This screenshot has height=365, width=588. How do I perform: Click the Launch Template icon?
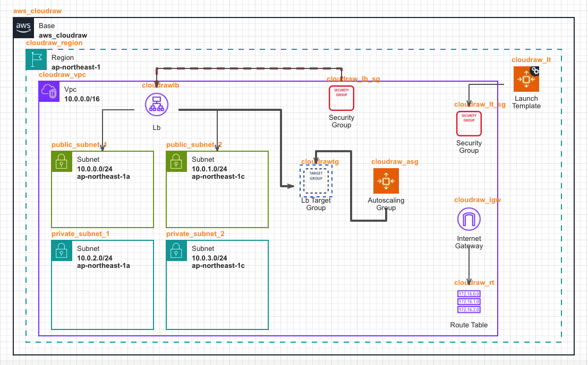[x=526, y=79]
